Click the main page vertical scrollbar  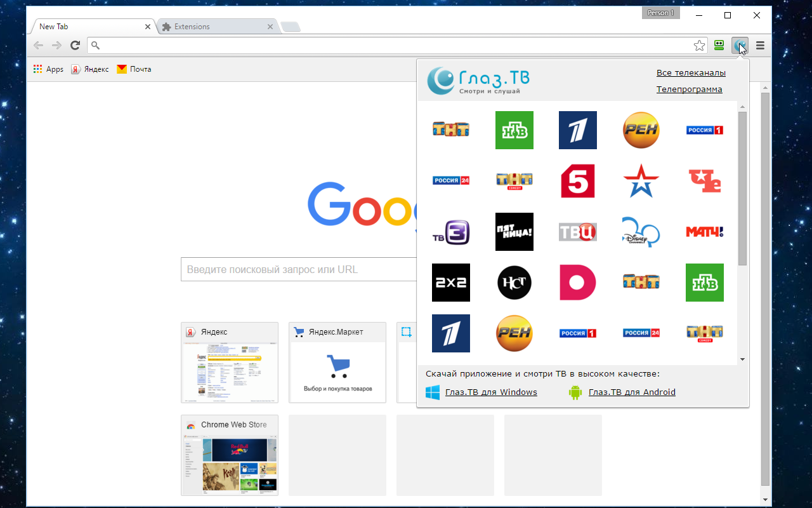[x=765, y=289]
